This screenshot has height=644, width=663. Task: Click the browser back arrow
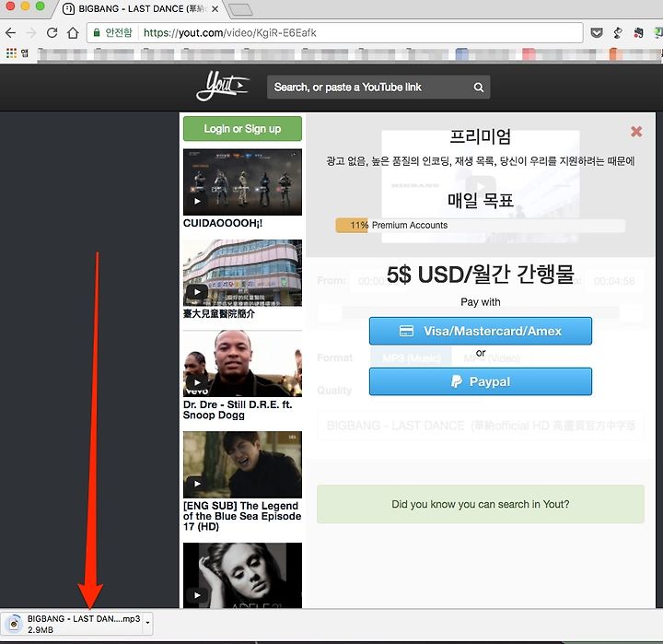(x=10, y=32)
